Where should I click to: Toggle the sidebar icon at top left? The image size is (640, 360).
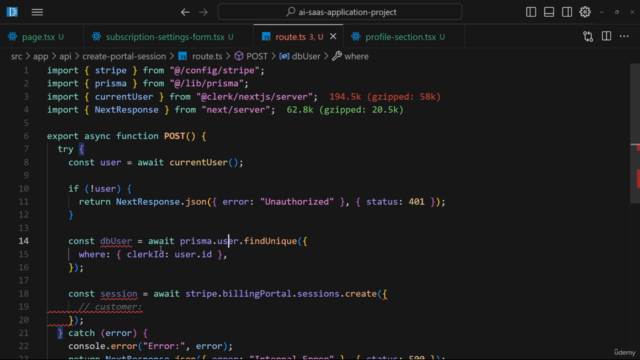tap(12, 12)
